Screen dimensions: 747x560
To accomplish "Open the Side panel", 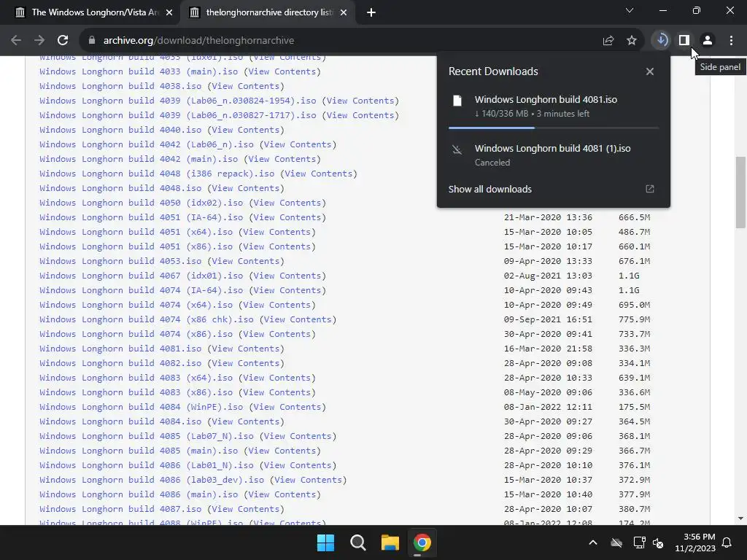I will pos(684,40).
